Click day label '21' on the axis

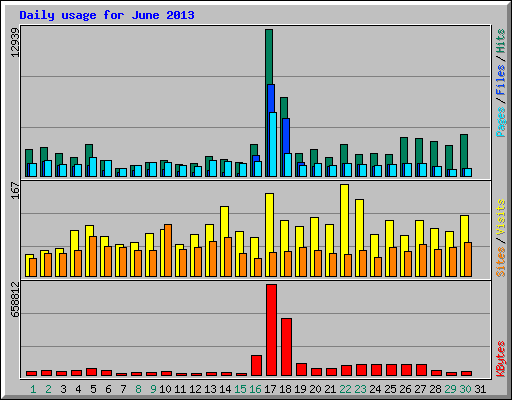(330, 389)
